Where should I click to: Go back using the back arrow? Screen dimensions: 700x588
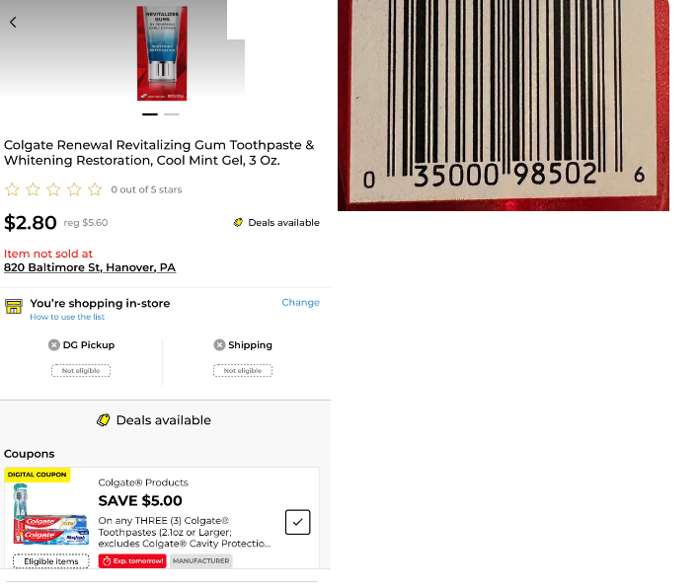click(x=13, y=22)
